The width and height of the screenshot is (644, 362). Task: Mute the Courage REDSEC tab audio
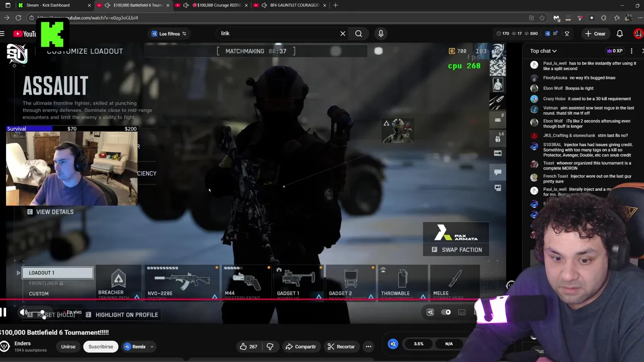pyautogui.click(x=186, y=5)
